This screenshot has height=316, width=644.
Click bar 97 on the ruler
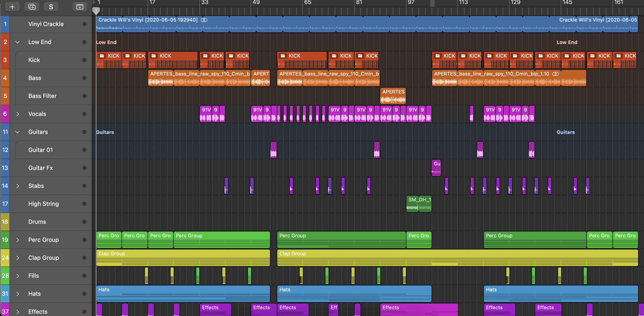pos(411,2)
